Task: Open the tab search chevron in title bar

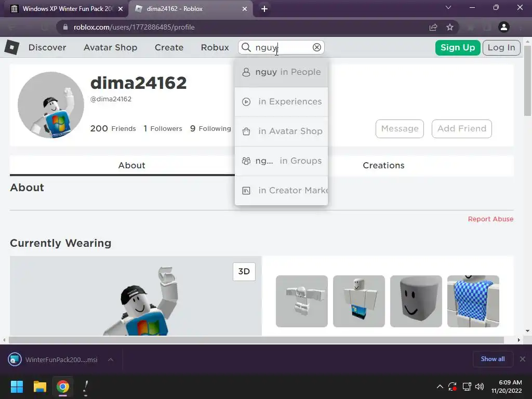Action: pyautogui.click(x=448, y=7)
